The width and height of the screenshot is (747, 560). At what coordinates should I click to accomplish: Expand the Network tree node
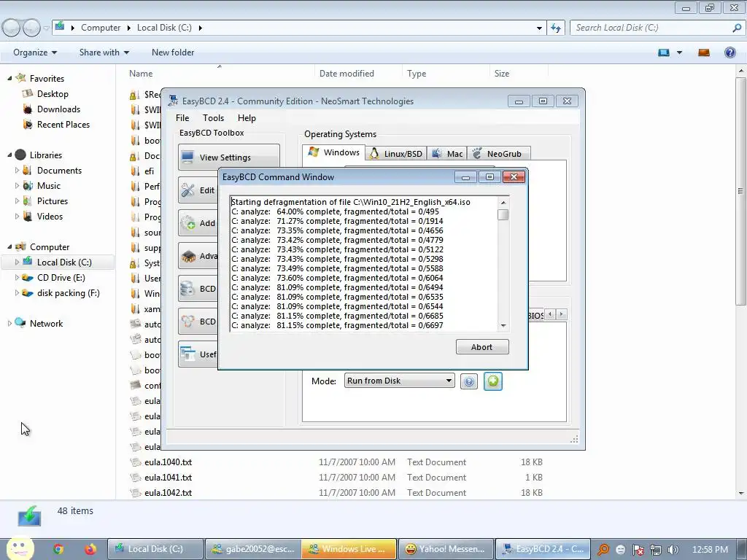click(x=9, y=323)
